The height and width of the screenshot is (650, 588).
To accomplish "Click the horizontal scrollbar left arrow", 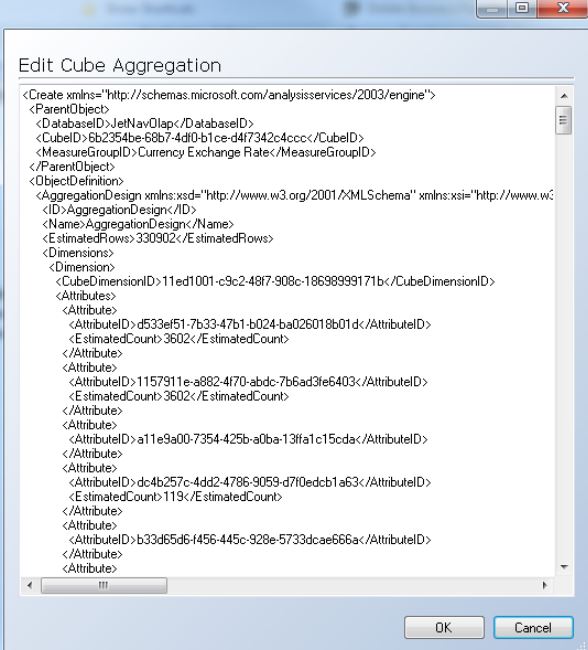I will [29, 585].
